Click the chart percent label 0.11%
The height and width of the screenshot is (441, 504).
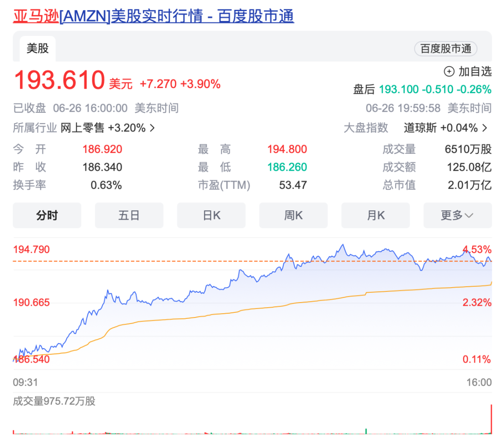click(x=477, y=359)
